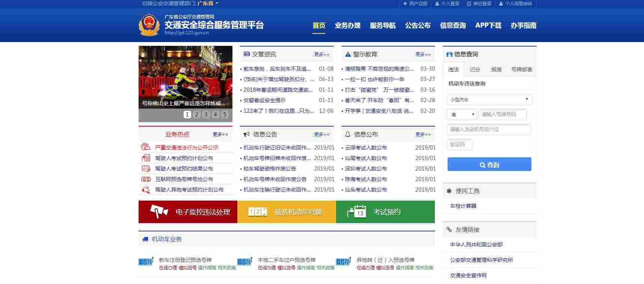Click the calendar icon for 考试预约
The height and width of the screenshot is (284, 644).
pyautogui.click(x=357, y=211)
